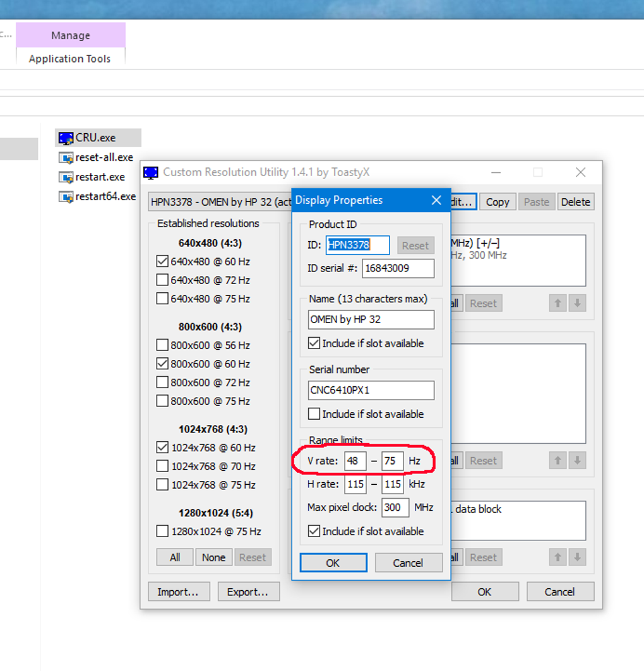Click the Max pixel clock input field
This screenshot has height=671, width=644.
pyautogui.click(x=395, y=507)
